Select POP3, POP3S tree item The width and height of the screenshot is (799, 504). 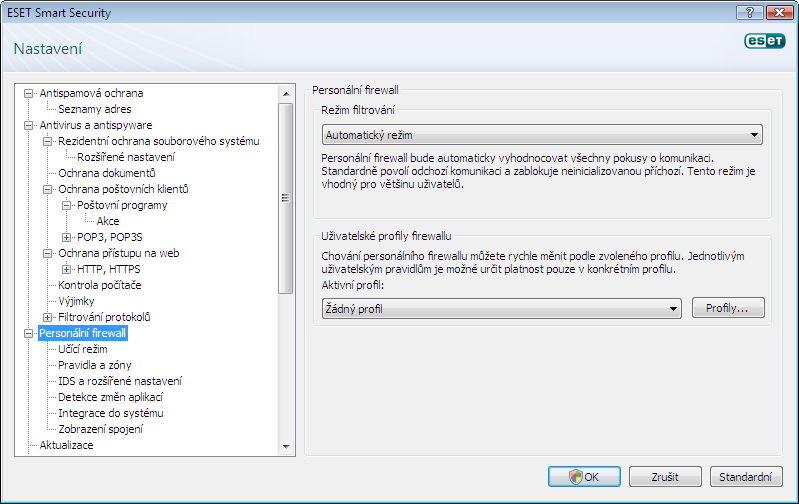(x=110, y=237)
